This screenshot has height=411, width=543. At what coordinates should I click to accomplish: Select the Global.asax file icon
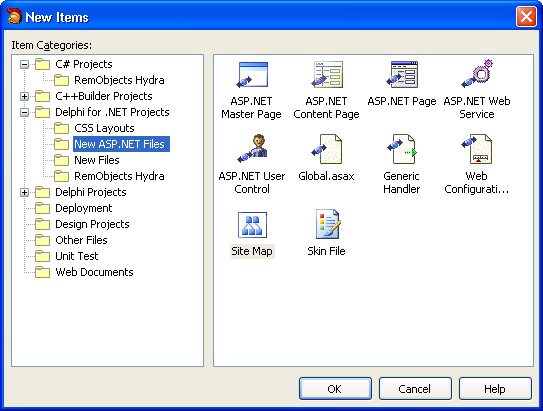pos(327,149)
